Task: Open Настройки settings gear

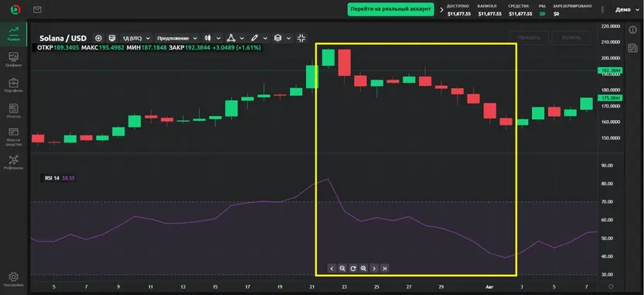Action: click(13, 280)
